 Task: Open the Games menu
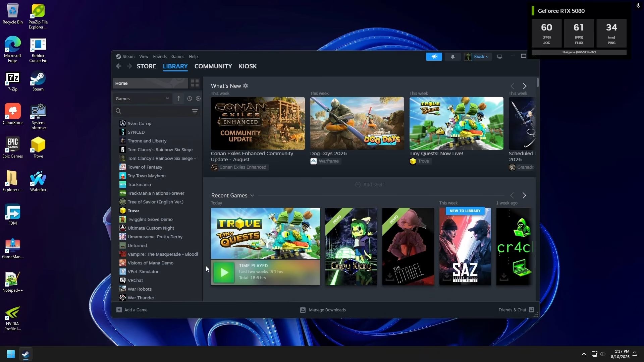click(178, 57)
